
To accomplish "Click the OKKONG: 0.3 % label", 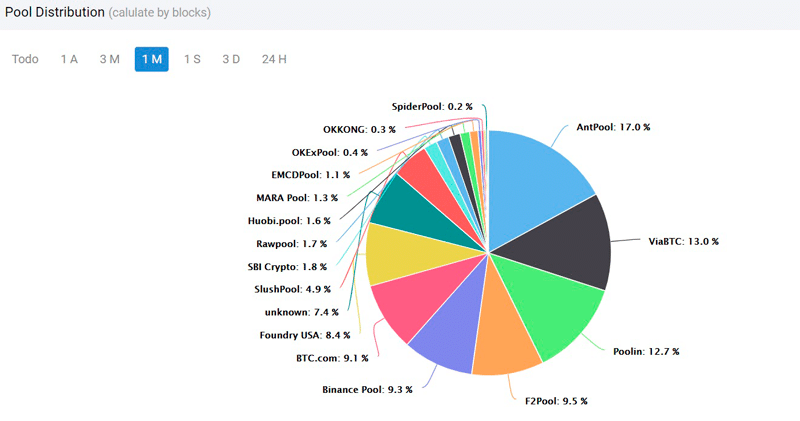I will click(359, 130).
